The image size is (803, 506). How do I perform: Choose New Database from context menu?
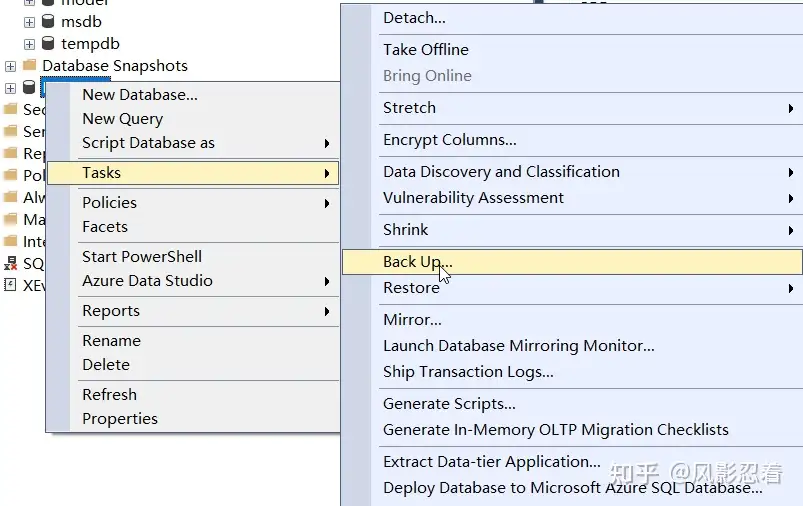(x=140, y=95)
